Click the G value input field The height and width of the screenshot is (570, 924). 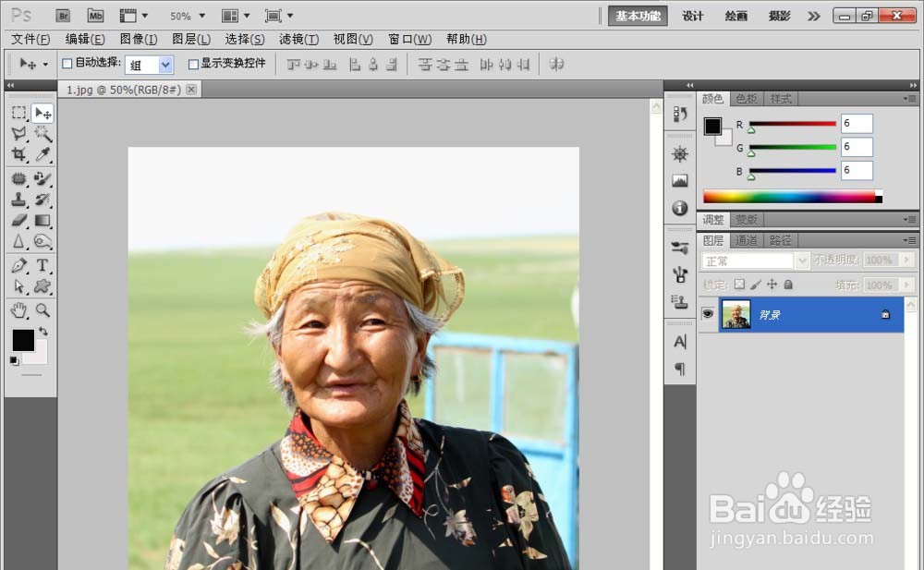click(x=857, y=147)
